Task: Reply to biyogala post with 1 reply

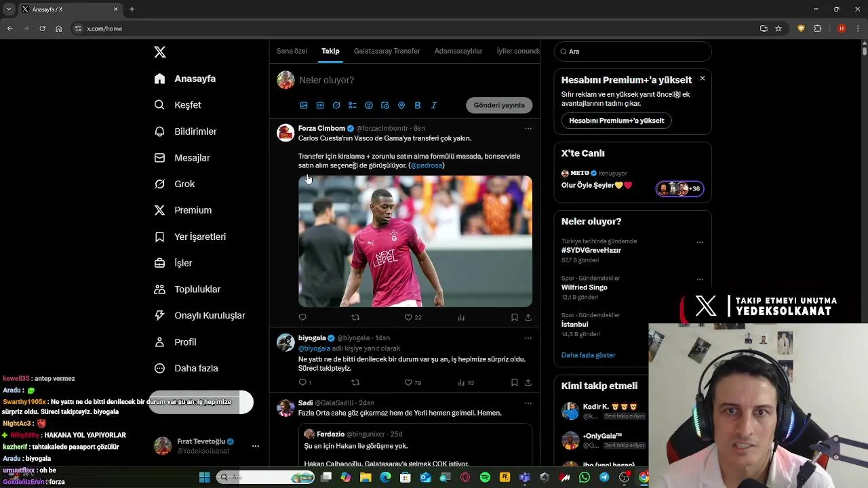Action: 305,382
